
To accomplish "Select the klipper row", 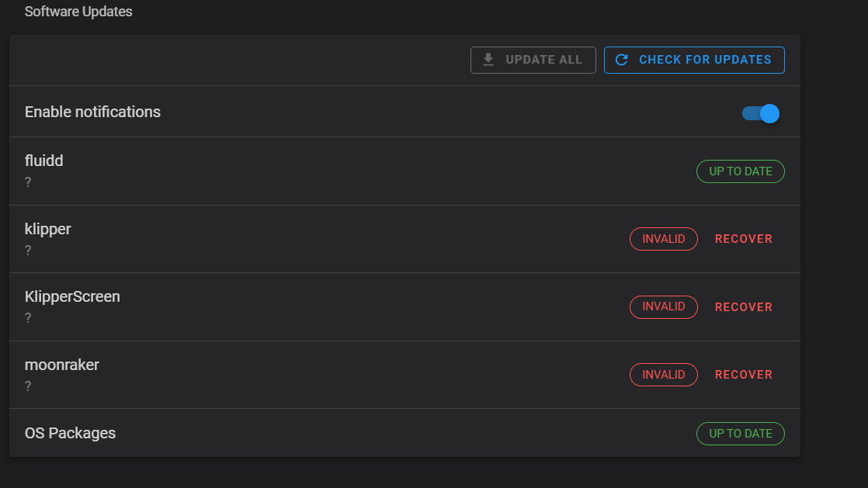I will click(311, 238).
